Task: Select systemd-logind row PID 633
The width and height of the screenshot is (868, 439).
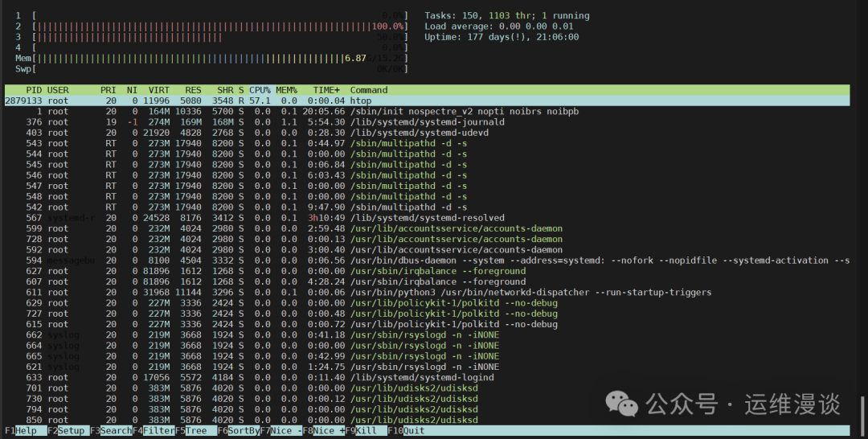Action: [x=428, y=378]
